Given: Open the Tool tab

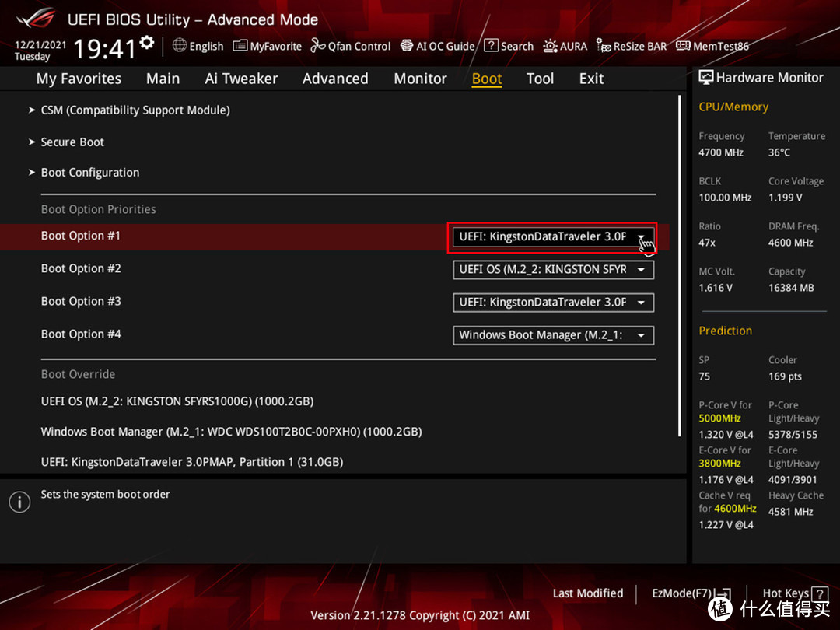Looking at the screenshot, I should (x=540, y=79).
